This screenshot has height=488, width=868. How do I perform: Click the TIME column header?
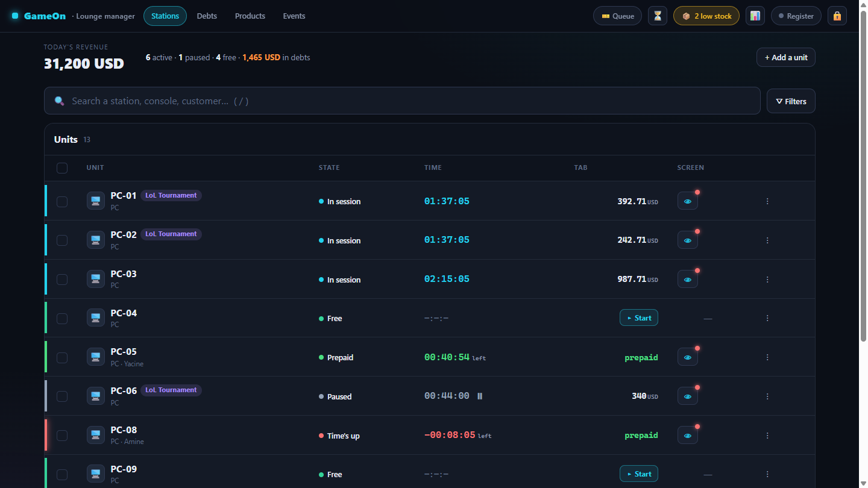pos(433,167)
